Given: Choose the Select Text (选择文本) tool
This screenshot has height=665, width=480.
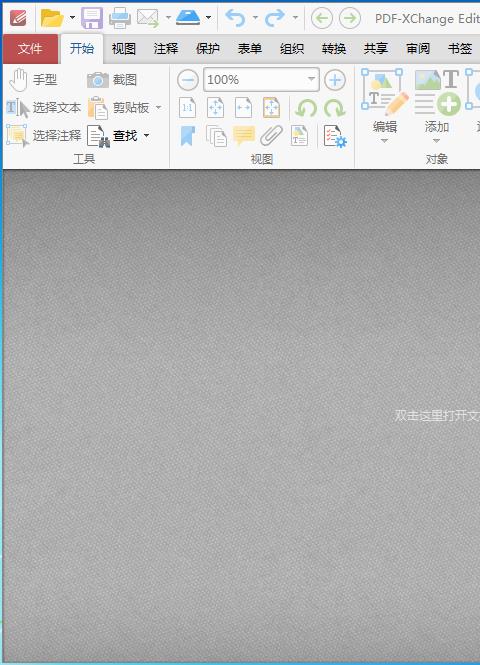Looking at the screenshot, I should tap(44, 108).
